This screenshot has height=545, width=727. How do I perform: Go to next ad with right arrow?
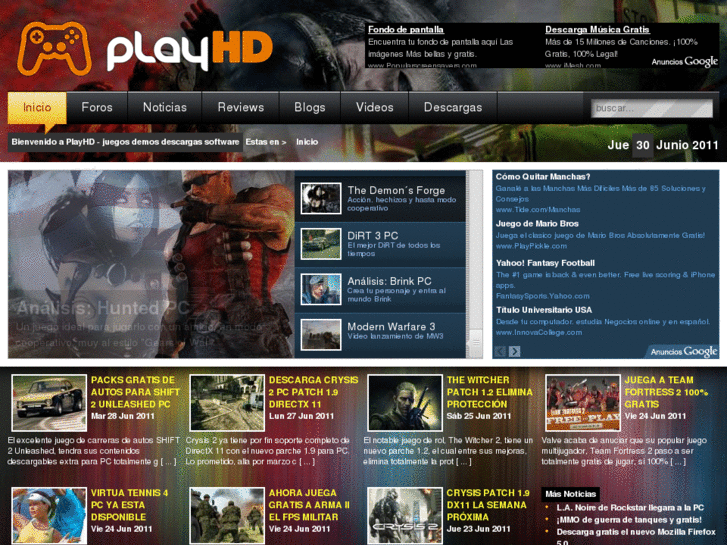[x=514, y=352]
